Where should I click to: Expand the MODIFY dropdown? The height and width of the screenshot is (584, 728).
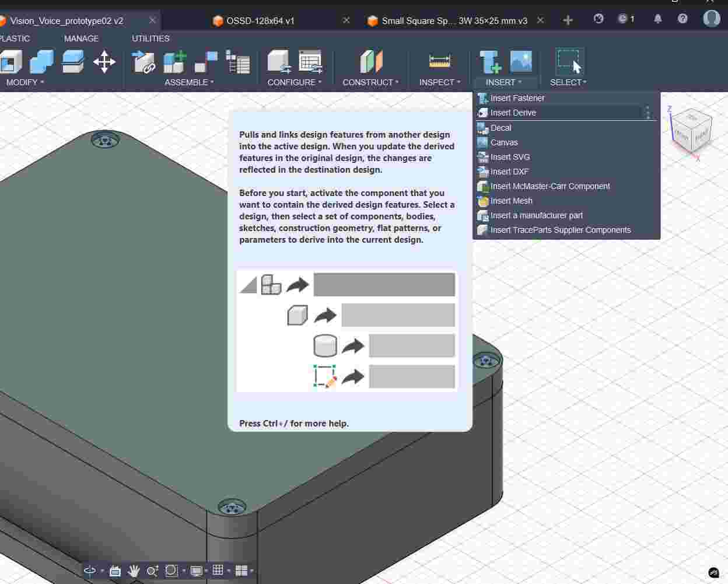click(25, 82)
